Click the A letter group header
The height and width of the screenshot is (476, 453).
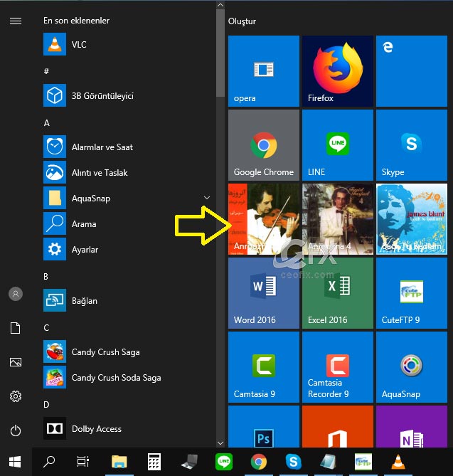pyautogui.click(x=46, y=122)
